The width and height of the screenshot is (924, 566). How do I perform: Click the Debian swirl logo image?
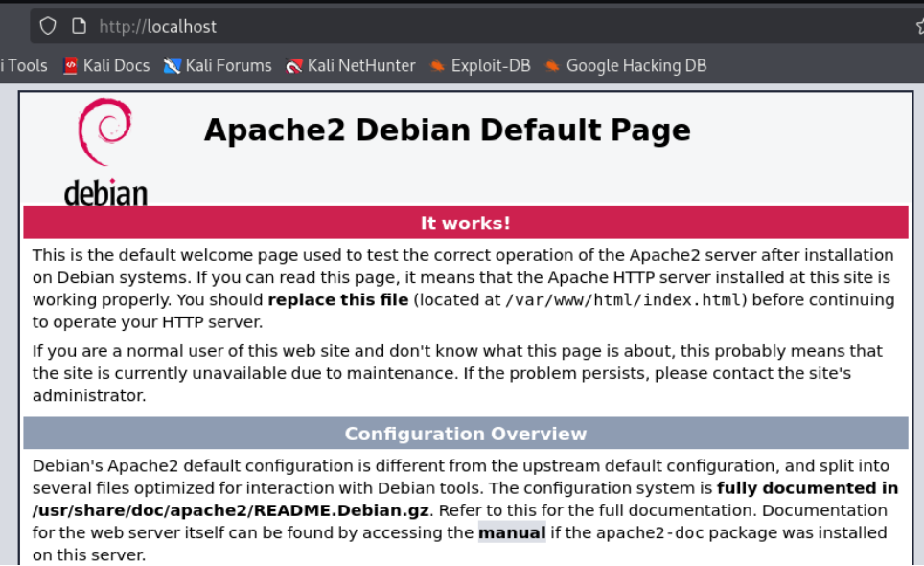(105, 153)
